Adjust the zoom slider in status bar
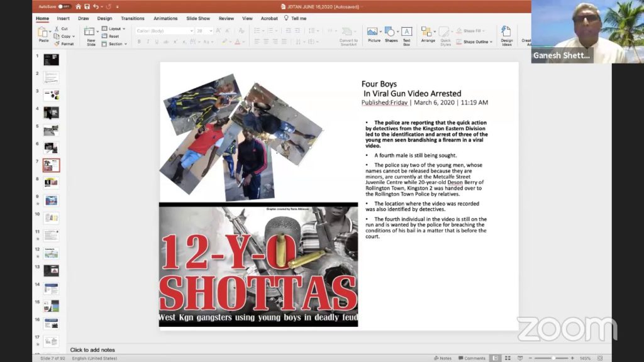Image resolution: width=644 pixels, height=362 pixels. 552,358
